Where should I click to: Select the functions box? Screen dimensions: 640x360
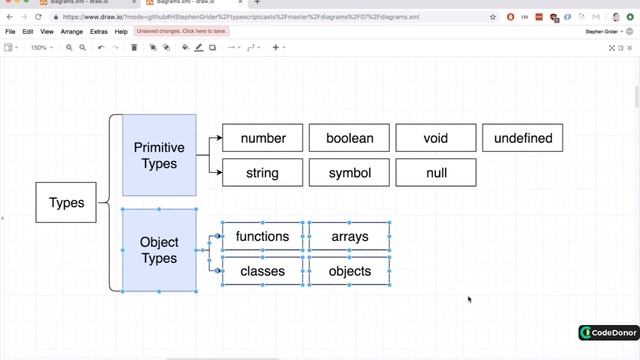coord(262,236)
